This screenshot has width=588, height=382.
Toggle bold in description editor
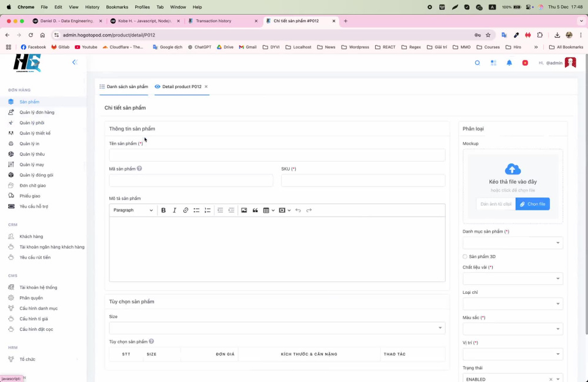click(163, 210)
